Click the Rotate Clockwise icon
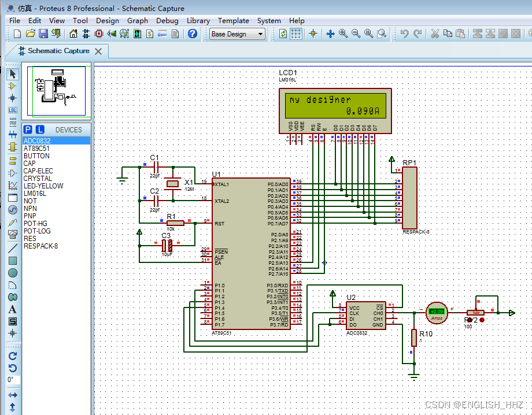This screenshot has width=532, height=415. click(x=13, y=356)
